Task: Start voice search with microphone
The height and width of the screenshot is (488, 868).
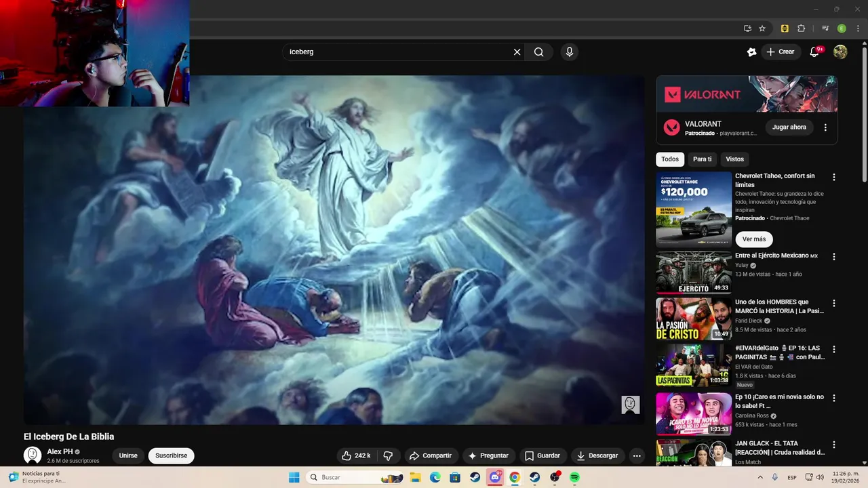Action: coord(570,52)
